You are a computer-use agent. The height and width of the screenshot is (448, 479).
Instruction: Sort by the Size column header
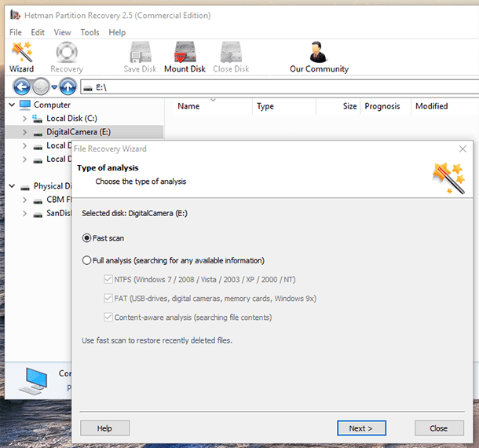point(338,106)
